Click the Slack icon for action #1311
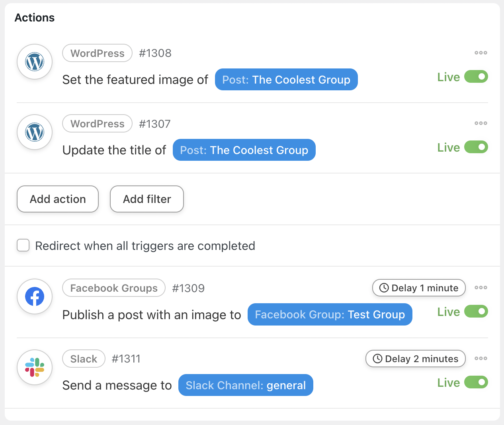The height and width of the screenshot is (425, 504). tap(35, 367)
